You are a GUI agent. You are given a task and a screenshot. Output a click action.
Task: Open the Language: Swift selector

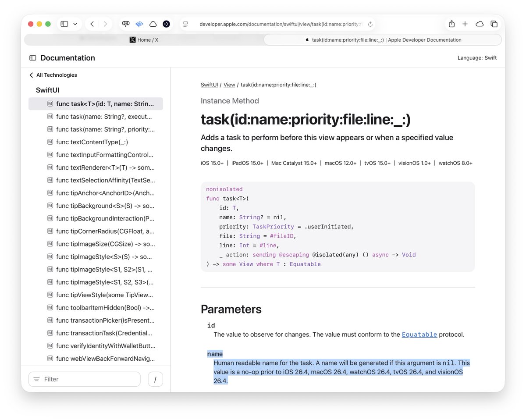477,58
